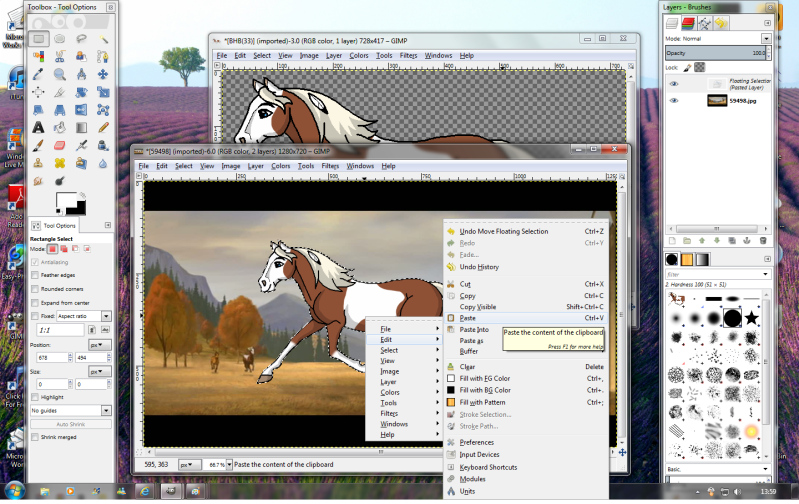Viewport: 799px width, 504px height.
Task: Select the Clone stamp tool
Action: pos(38,163)
